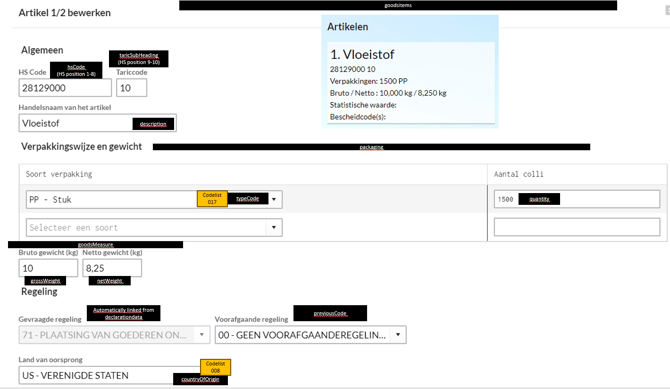This screenshot has height=389, width=670.
Task: Click the 'Regeling' section heading
Action: click(x=39, y=292)
